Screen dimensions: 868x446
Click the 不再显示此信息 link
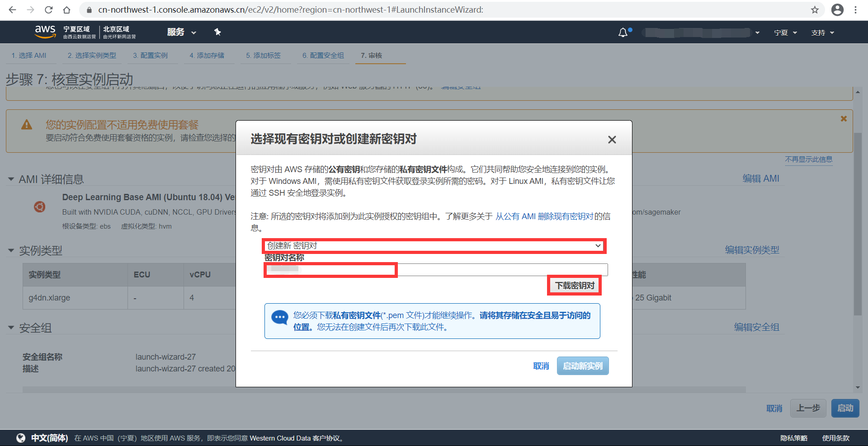click(x=809, y=160)
